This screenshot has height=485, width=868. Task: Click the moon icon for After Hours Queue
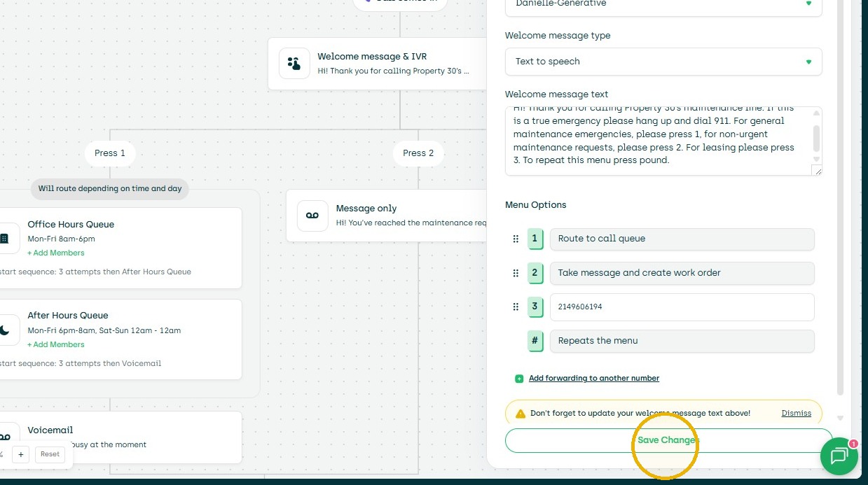[x=4, y=330]
